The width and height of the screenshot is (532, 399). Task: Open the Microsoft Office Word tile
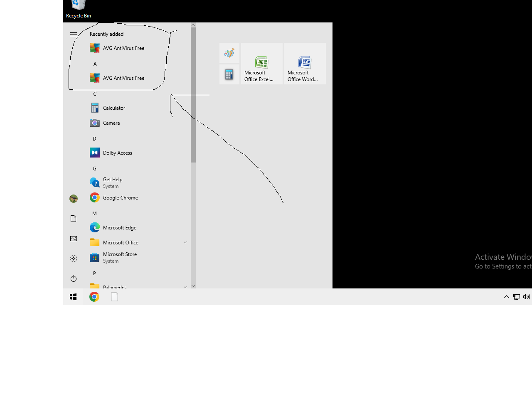click(305, 64)
